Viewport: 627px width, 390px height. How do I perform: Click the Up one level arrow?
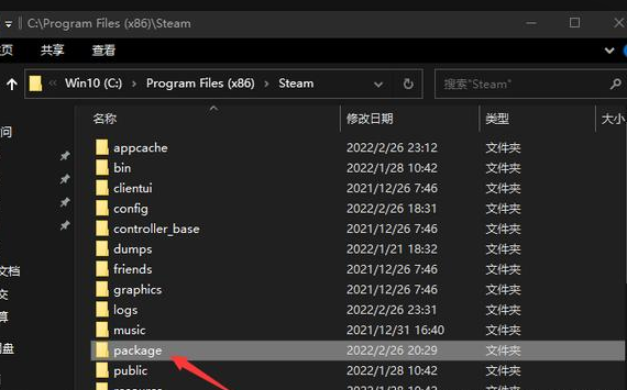pos(12,84)
